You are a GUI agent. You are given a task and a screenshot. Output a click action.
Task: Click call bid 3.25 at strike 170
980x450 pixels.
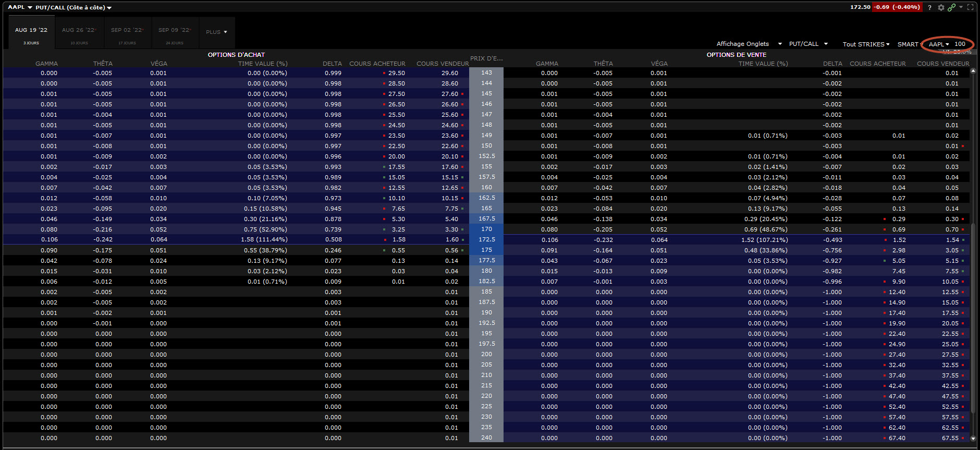(399, 229)
